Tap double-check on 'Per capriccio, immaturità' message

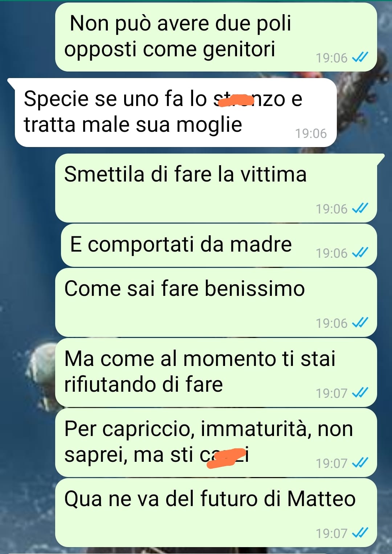[360, 463]
